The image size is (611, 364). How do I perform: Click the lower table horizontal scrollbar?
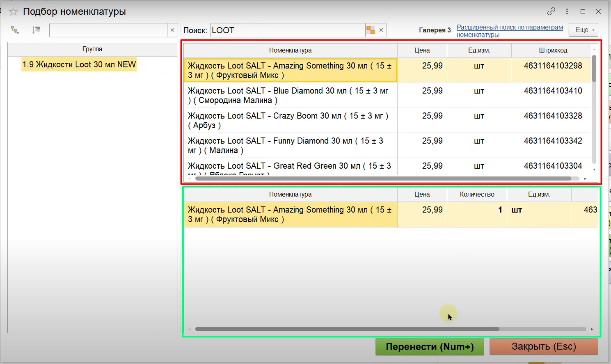(x=347, y=329)
